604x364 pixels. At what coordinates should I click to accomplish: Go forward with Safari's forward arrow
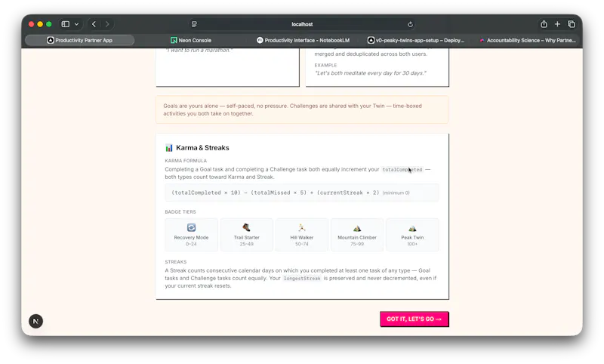107,24
